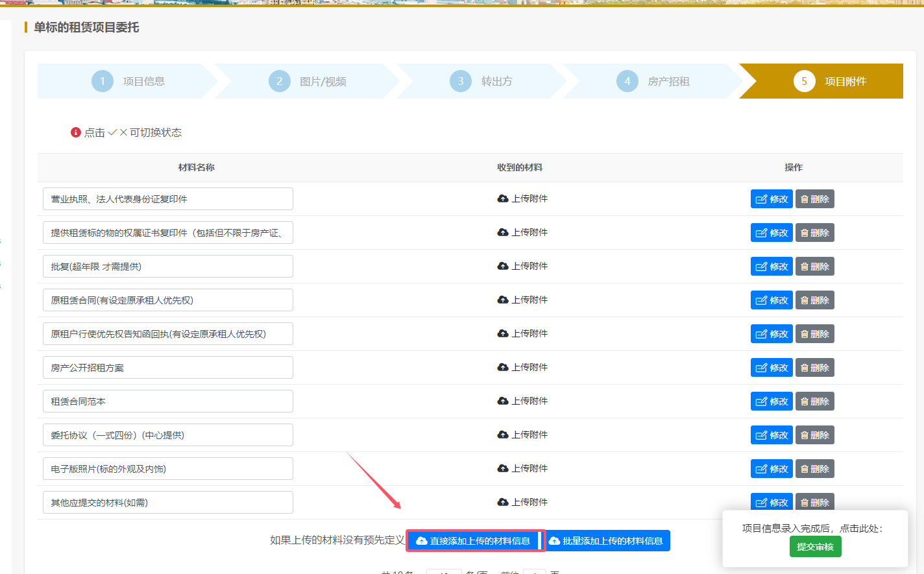
Task: Focus the 委托协议 name field
Action: point(168,435)
